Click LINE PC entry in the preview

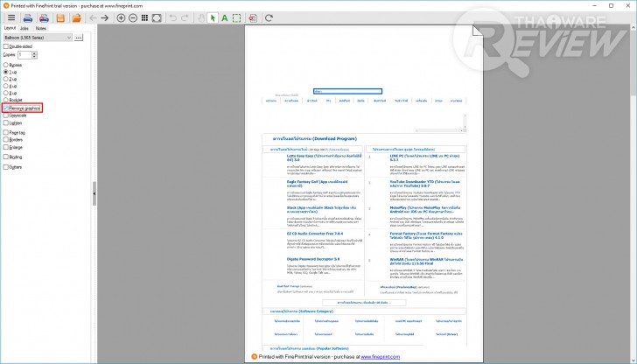(x=426, y=157)
